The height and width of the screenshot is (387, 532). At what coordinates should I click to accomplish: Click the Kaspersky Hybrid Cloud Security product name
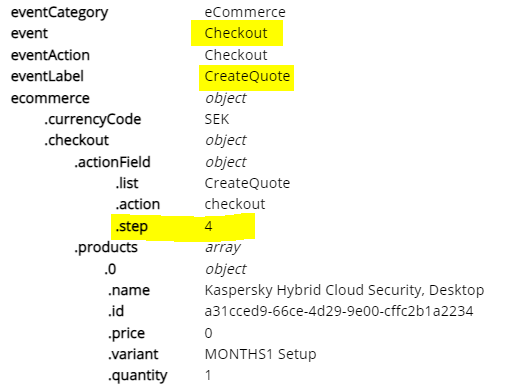(x=344, y=290)
